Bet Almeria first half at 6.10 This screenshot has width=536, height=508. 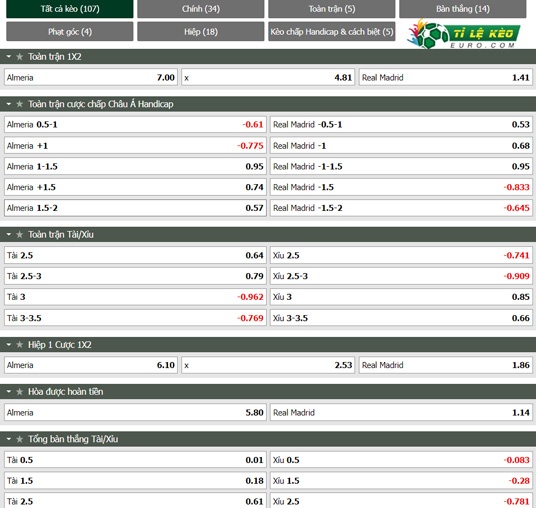pos(91,365)
